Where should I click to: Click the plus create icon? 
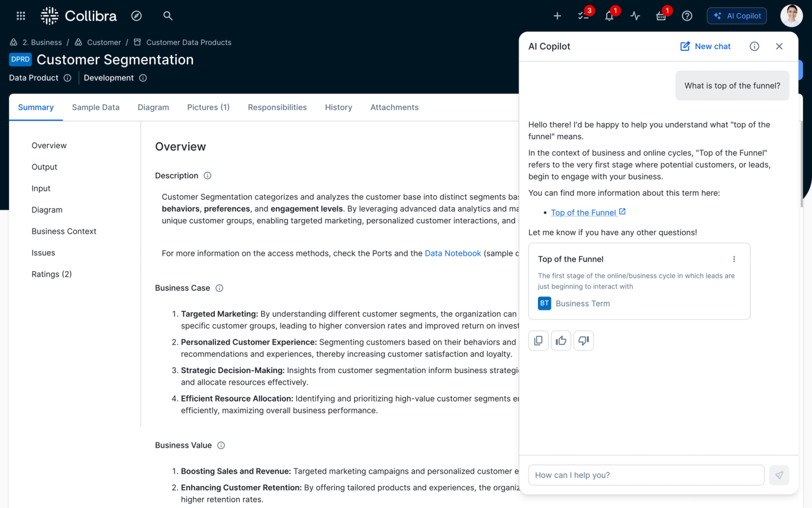[x=557, y=16]
